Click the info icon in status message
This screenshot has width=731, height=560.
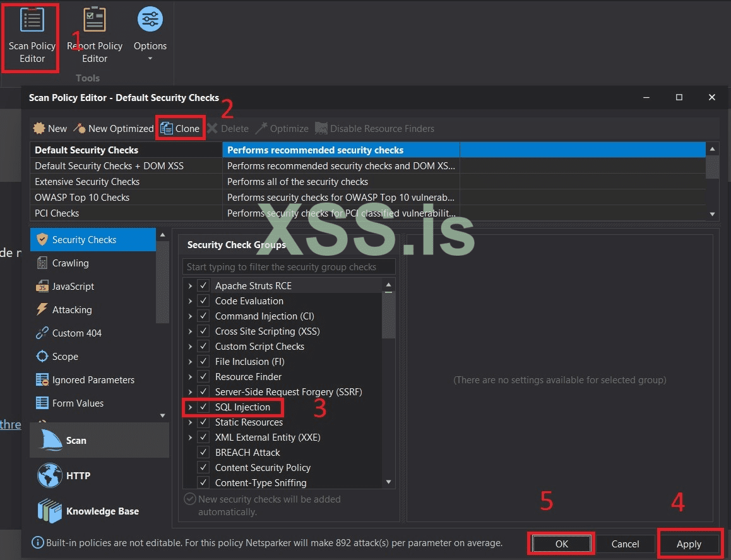pos(37,543)
